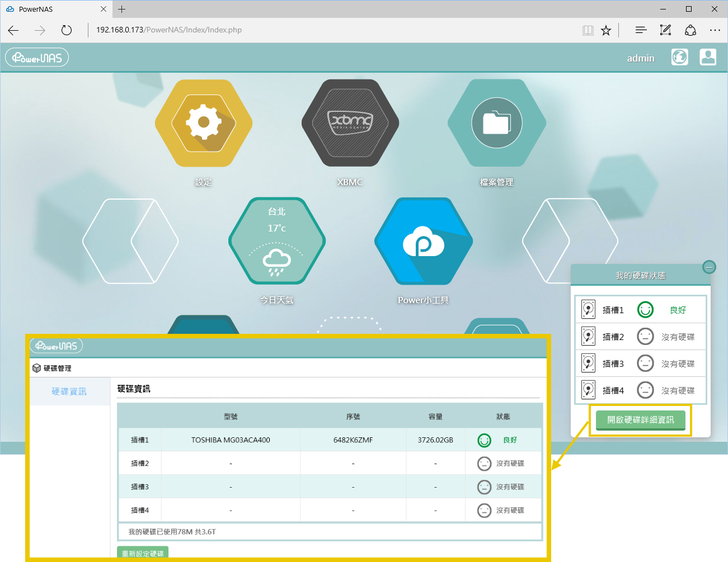The width and height of the screenshot is (728, 562).
Task: Collapse the 我的硬碟狀態 panel with minus button
Action: (709, 267)
